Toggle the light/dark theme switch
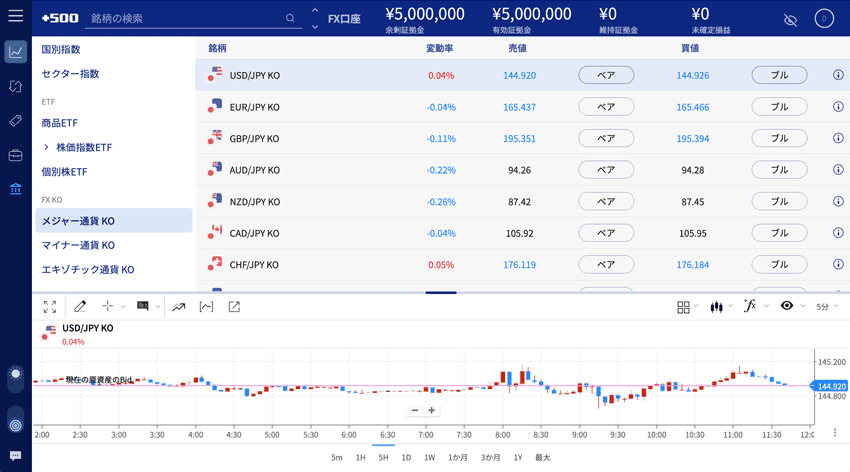This screenshot has width=850, height=472. 16,379
